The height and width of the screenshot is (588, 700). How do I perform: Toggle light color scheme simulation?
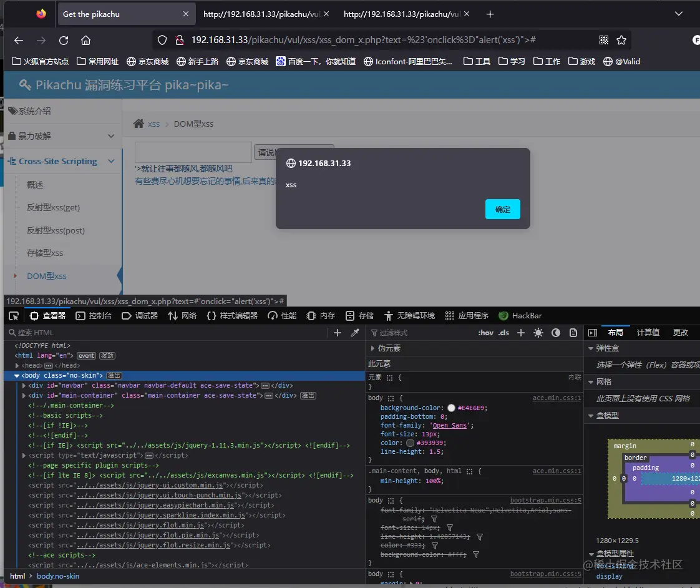click(538, 333)
